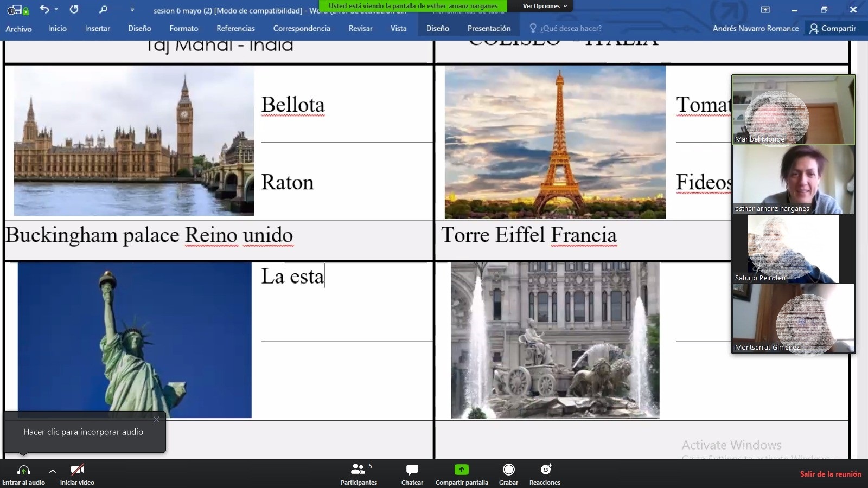Open Quick Access Toolbar customize dropdown
This screenshot has width=868, height=488.
click(x=132, y=9)
